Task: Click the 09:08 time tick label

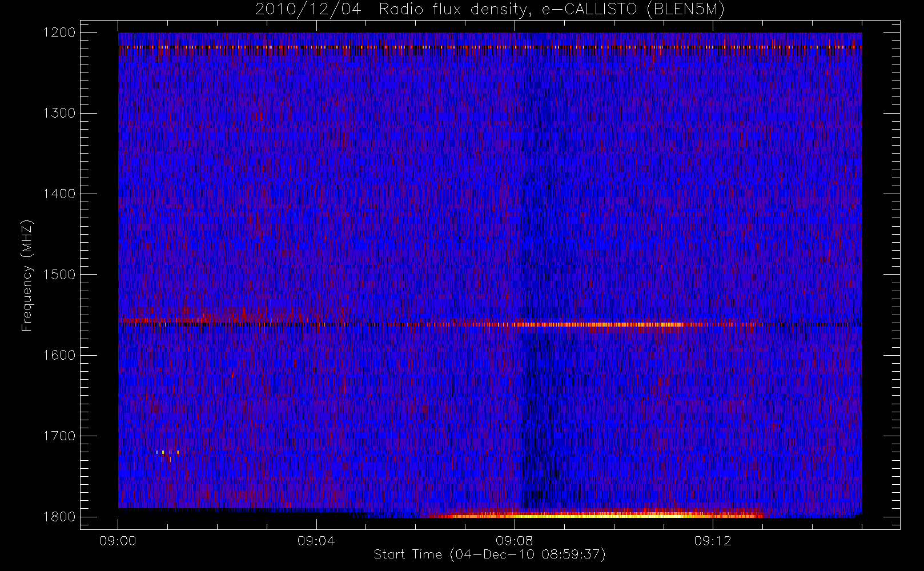Action: [515, 541]
